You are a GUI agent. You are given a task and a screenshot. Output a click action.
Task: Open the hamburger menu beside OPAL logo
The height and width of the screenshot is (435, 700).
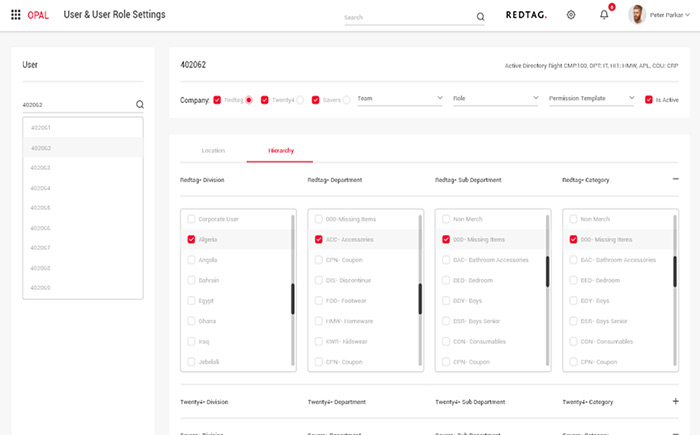pyautogui.click(x=16, y=15)
